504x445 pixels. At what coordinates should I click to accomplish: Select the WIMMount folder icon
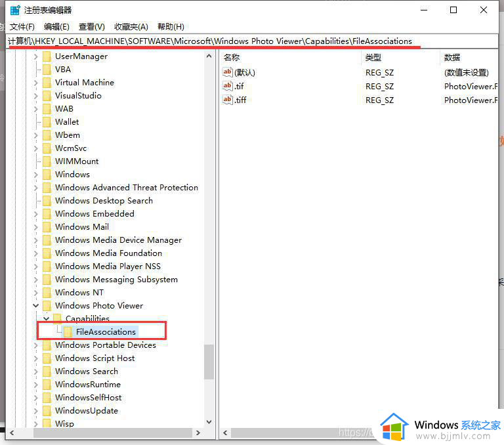(47, 161)
